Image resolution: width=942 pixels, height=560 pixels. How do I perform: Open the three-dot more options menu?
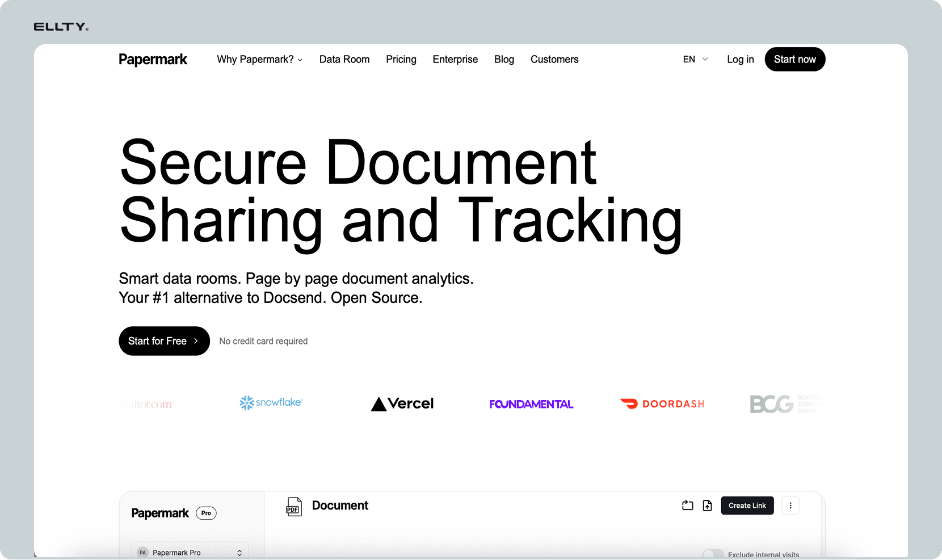(x=790, y=506)
